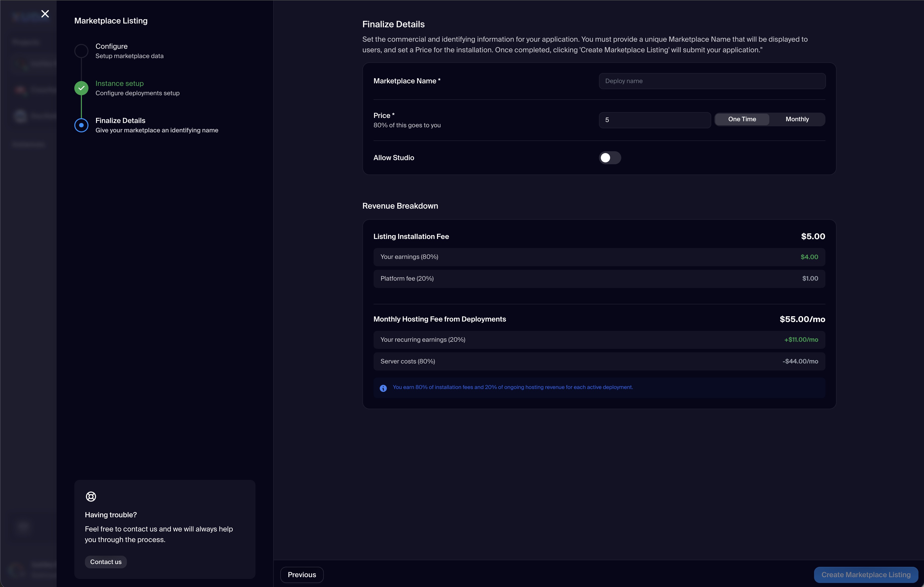Click the Server costs (80%) row

pyautogui.click(x=599, y=361)
